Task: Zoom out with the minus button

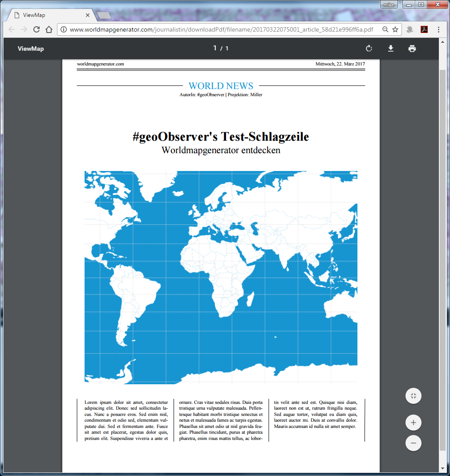Action: (414, 443)
